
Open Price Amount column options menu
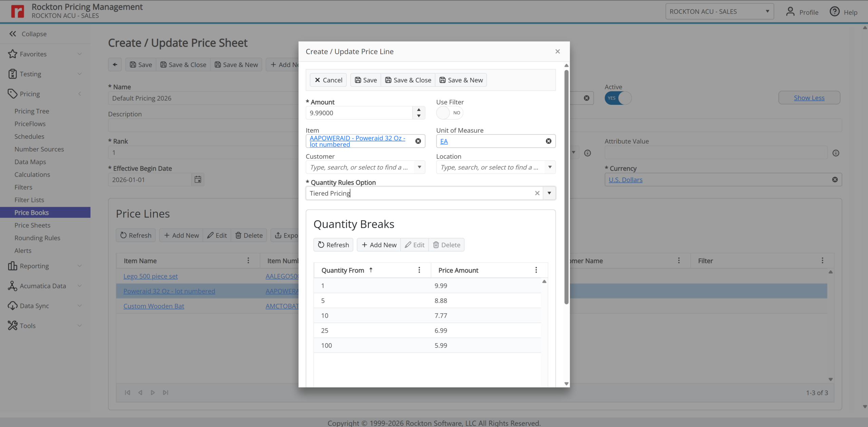[536, 270]
